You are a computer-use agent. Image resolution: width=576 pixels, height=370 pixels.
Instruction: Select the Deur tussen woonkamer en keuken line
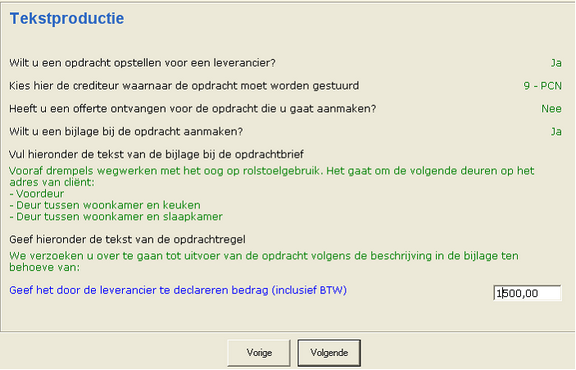click(x=105, y=205)
